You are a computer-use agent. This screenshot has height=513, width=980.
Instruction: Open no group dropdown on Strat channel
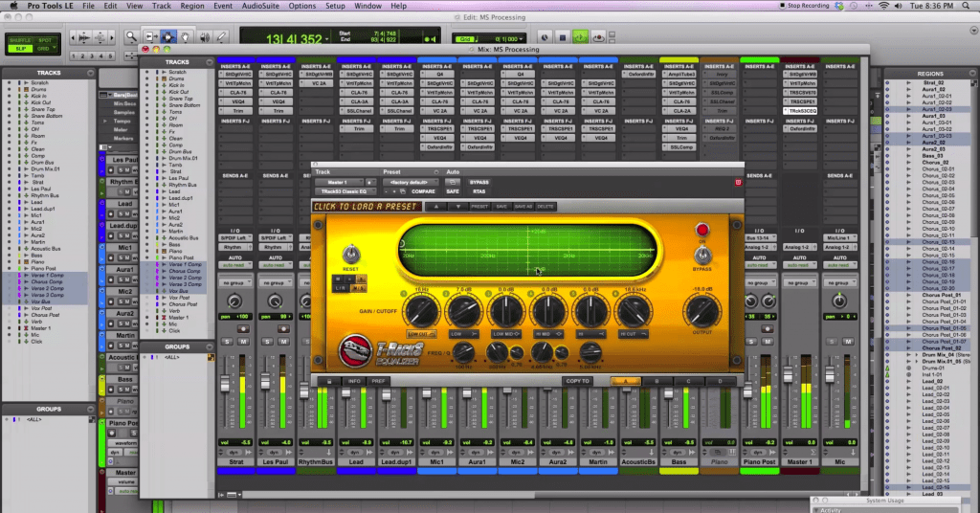tap(235, 283)
